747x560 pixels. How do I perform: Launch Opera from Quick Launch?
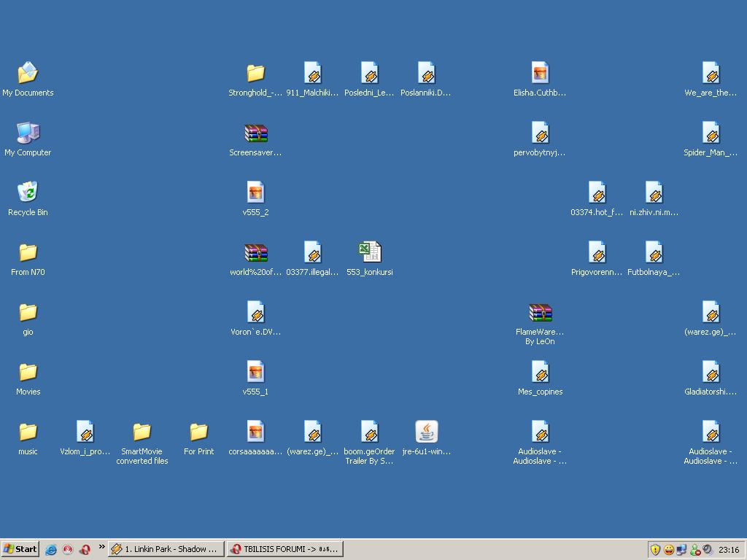click(85, 549)
